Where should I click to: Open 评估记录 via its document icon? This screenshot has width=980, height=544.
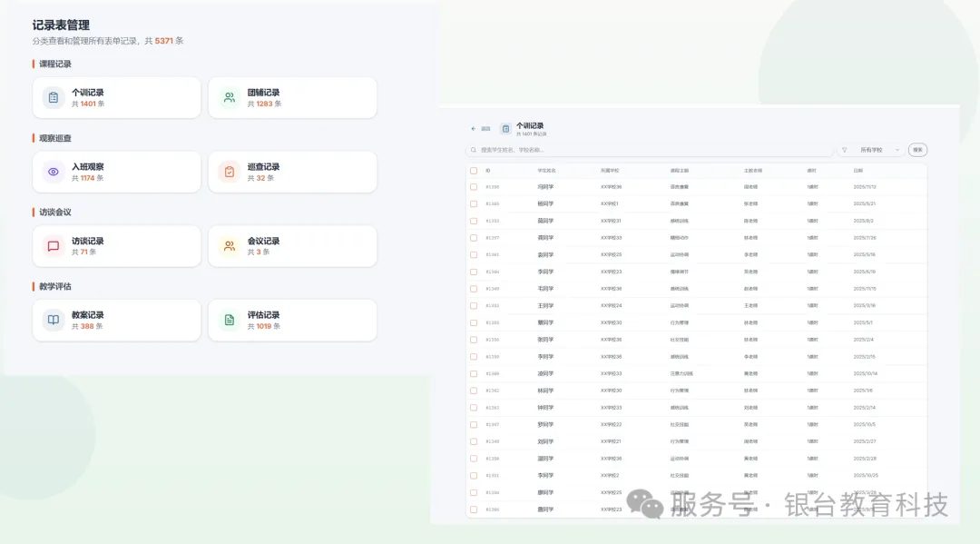pyautogui.click(x=230, y=321)
